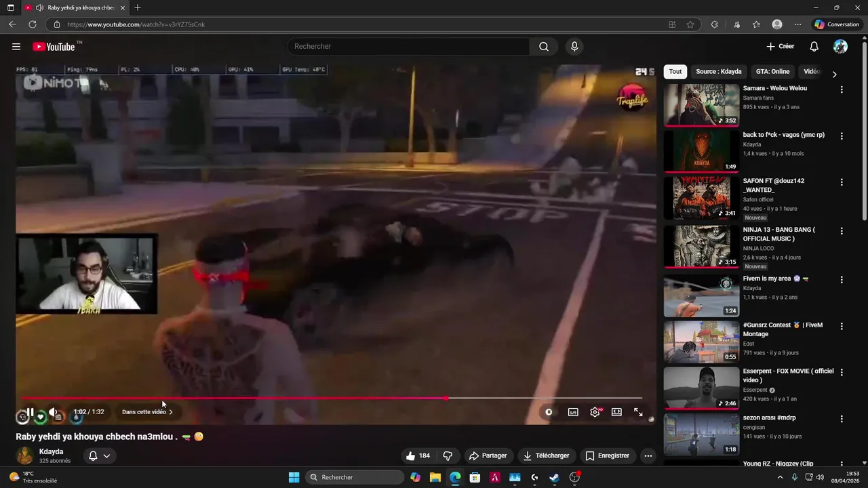Switch to theater mode

(x=616, y=411)
